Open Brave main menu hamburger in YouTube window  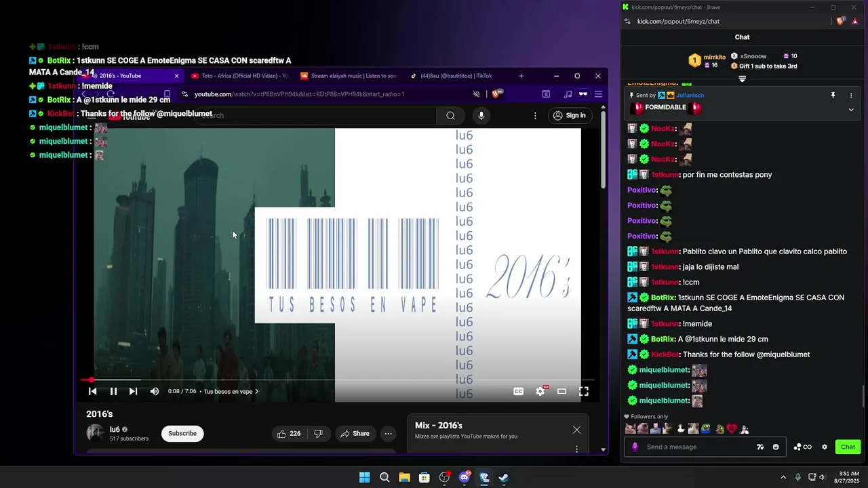point(598,94)
